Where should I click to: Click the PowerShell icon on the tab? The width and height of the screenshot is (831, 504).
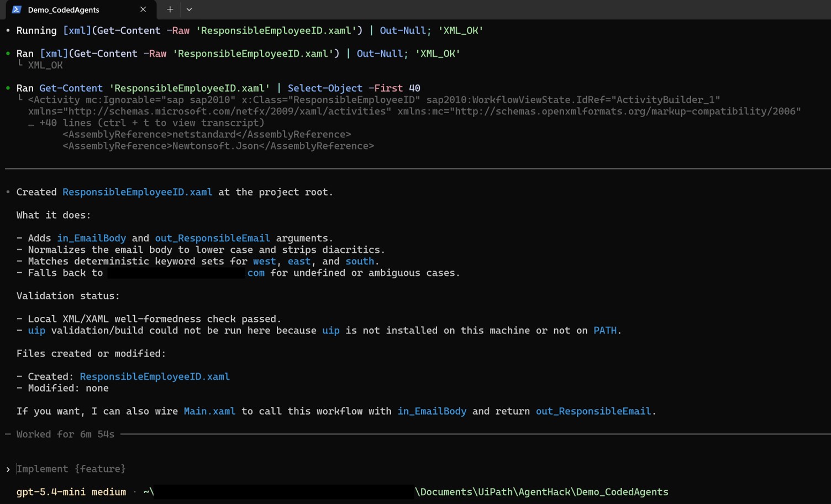pos(17,9)
